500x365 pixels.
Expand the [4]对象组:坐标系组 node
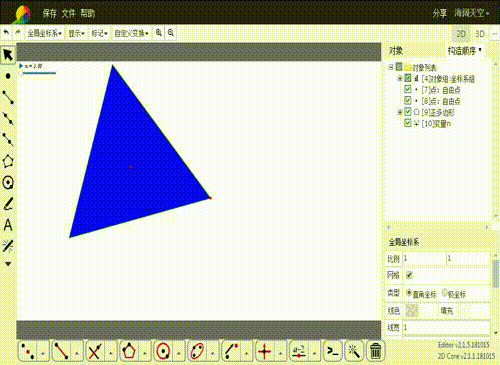400,79
